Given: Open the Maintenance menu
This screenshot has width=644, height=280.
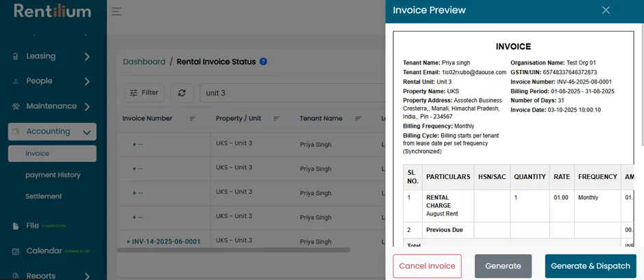Looking at the screenshot, I should (x=52, y=106).
